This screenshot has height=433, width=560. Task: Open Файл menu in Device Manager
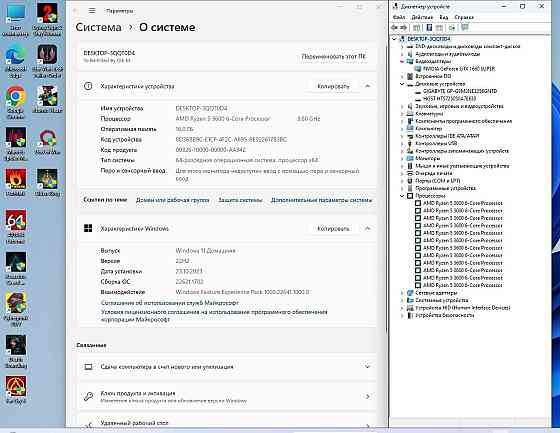[x=399, y=17]
